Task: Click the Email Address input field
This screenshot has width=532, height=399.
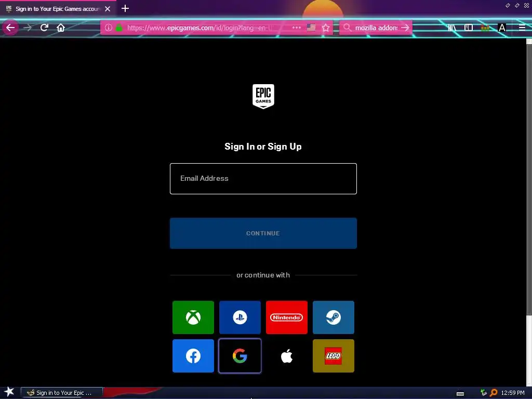Action: 263,179
